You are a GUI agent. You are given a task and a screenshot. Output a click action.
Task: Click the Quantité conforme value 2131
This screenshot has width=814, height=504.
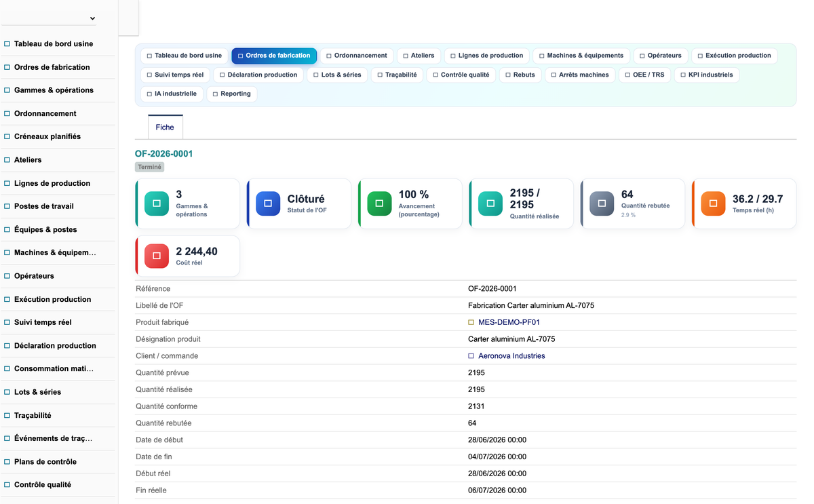(476, 406)
